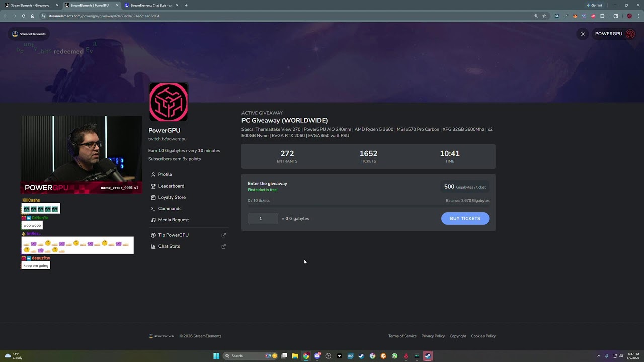Click the address bar URL

[104, 16]
